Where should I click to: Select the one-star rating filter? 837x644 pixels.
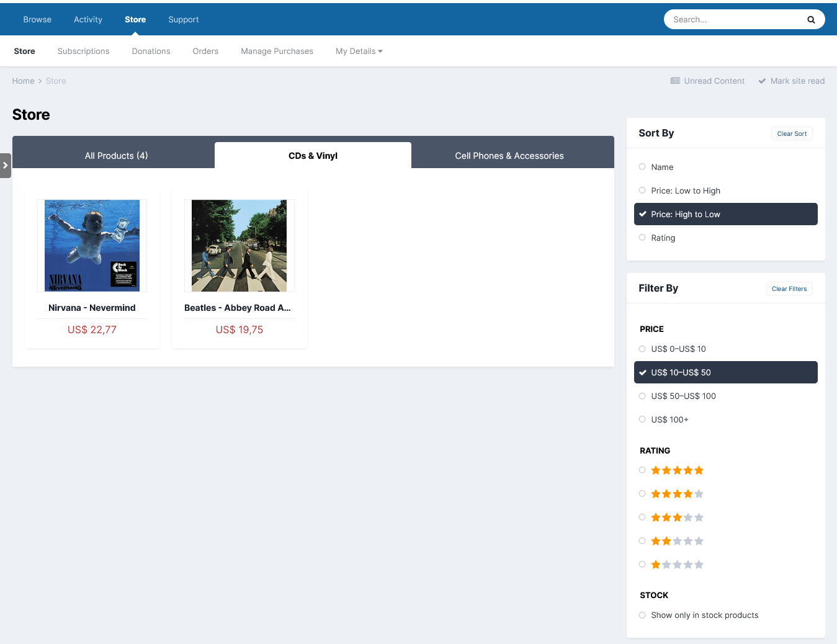677,565
